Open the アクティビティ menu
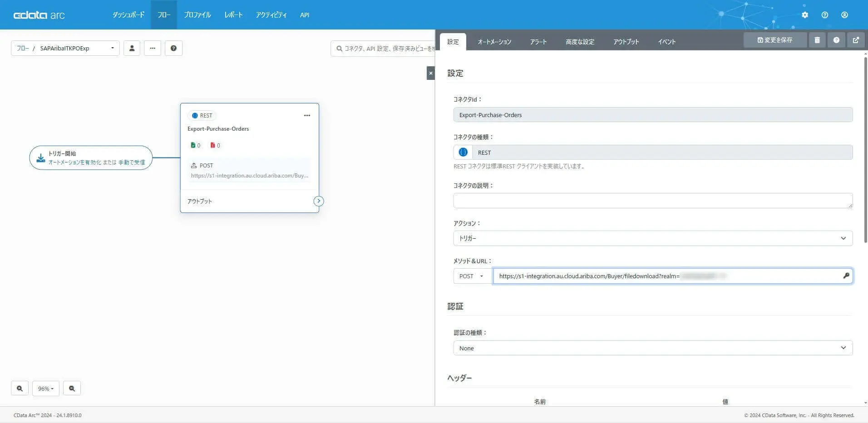 click(271, 15)
